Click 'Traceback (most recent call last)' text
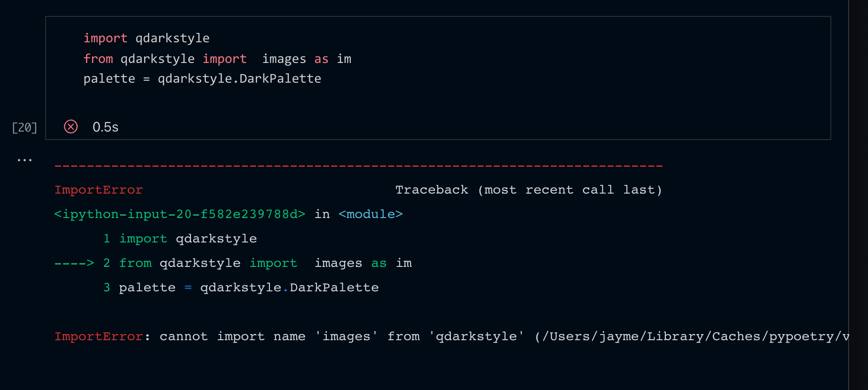The image size is (868, 390). [x=529, y=190]
